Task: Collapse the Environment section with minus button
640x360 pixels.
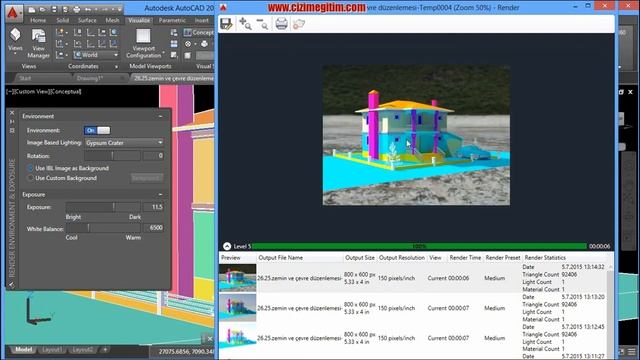Action: [x=160, y=116]
